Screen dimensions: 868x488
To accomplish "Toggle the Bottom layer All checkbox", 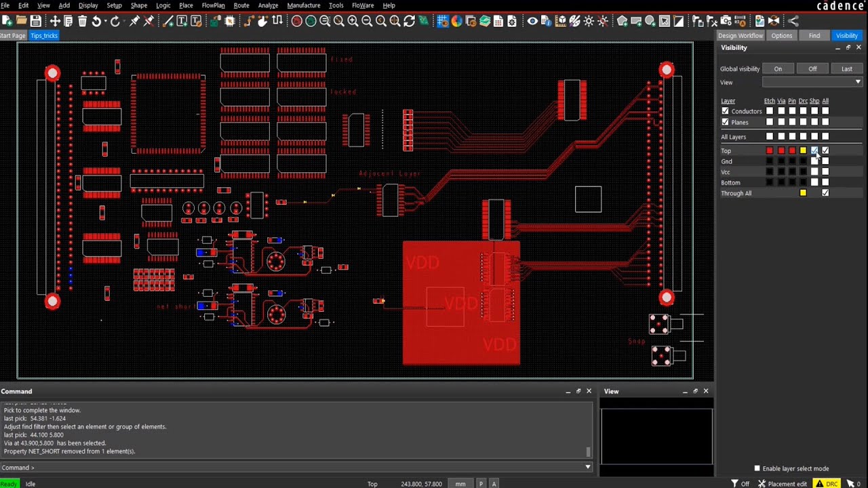I will tap(825, 182).
